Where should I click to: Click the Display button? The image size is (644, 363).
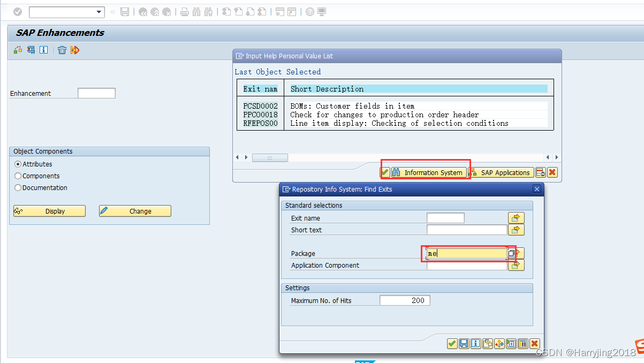[49, 211]
